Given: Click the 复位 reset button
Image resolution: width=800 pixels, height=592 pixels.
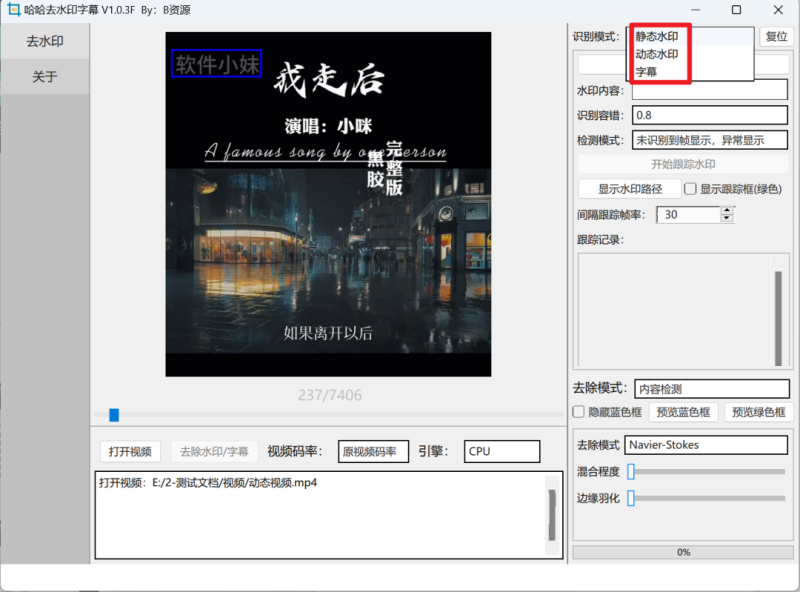Looking at the screenshot, I should pos(776,37).
